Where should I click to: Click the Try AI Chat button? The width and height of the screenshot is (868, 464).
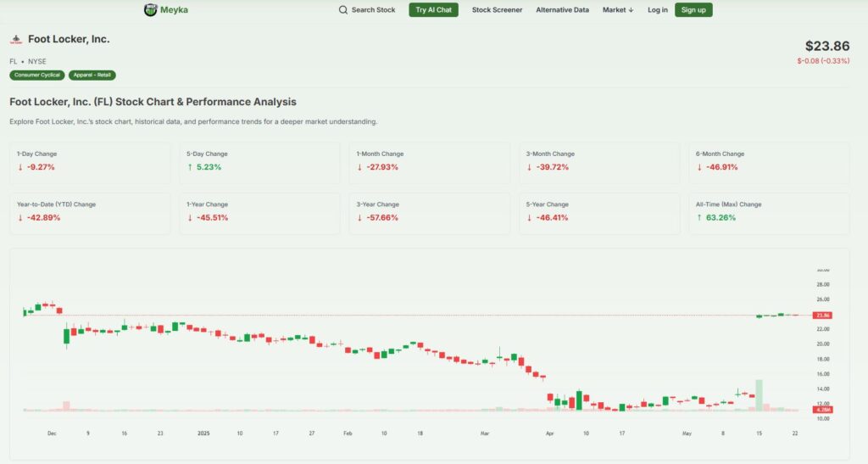433,10
